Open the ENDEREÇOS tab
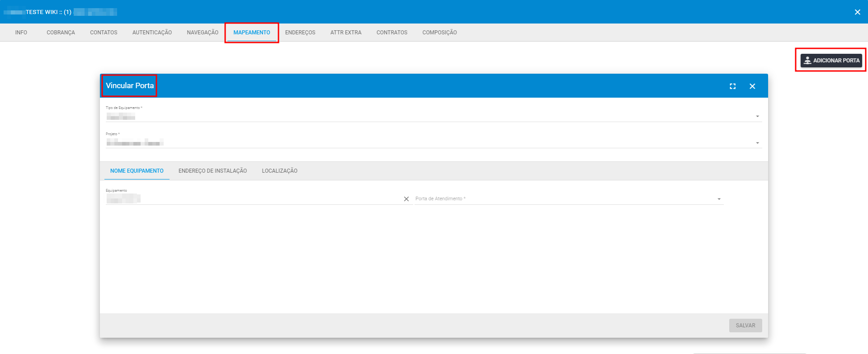 300,33
